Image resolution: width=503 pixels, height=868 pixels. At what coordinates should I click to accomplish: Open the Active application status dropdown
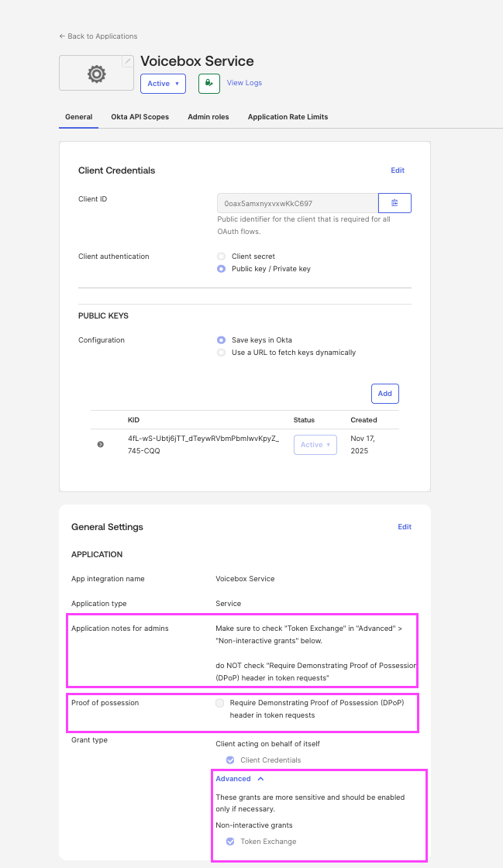(x=163, y=84)
